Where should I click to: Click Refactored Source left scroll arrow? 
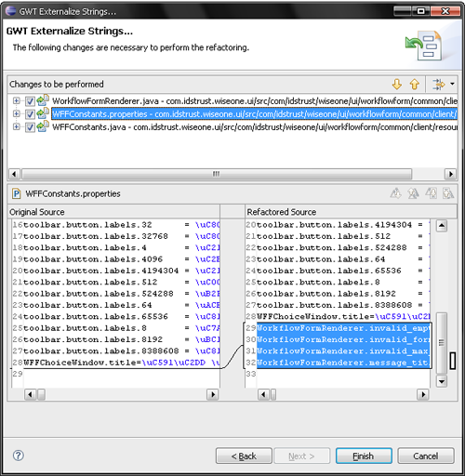[263, 394]
